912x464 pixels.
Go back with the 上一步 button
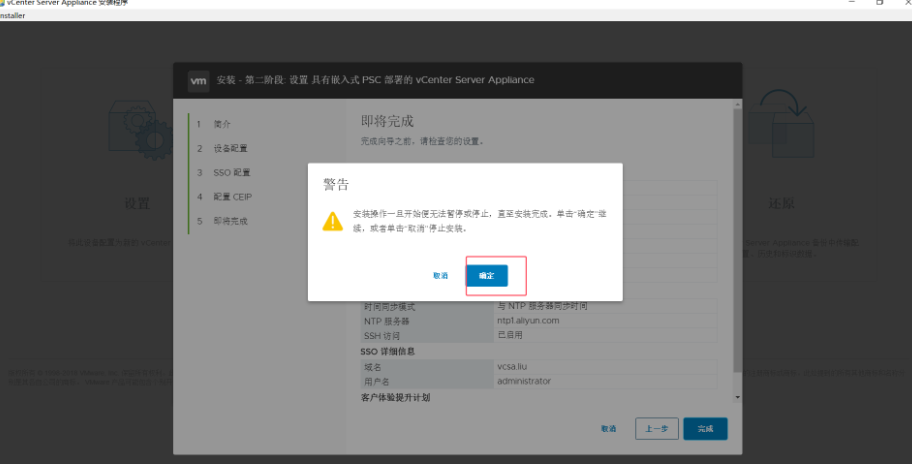tap(657, 429)
